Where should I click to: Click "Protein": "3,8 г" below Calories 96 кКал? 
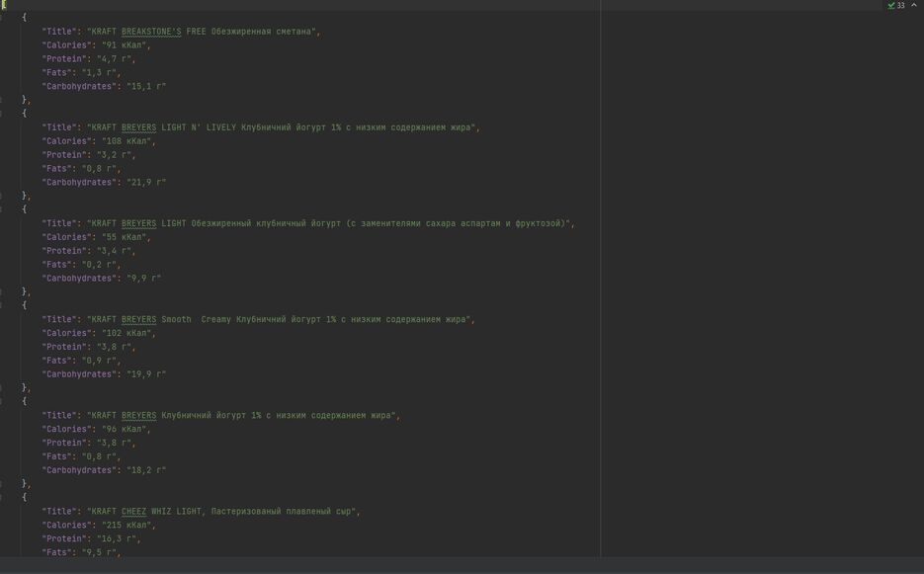(88, 443)
